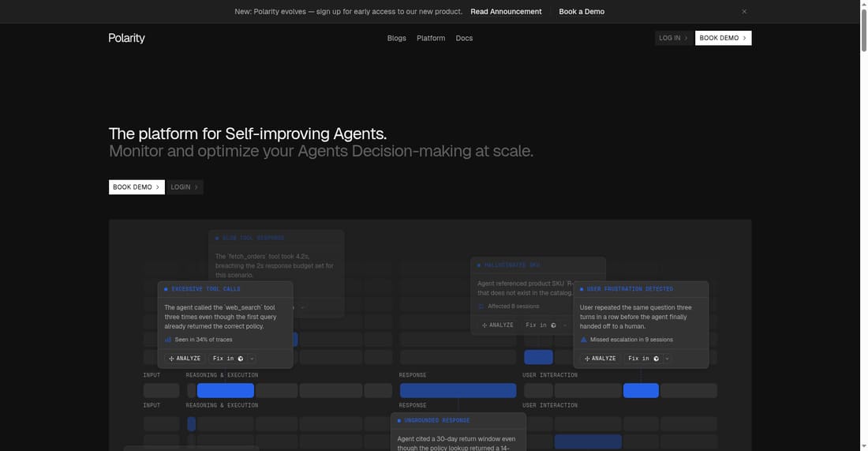Click the BOOK DEMO header button

723,38
